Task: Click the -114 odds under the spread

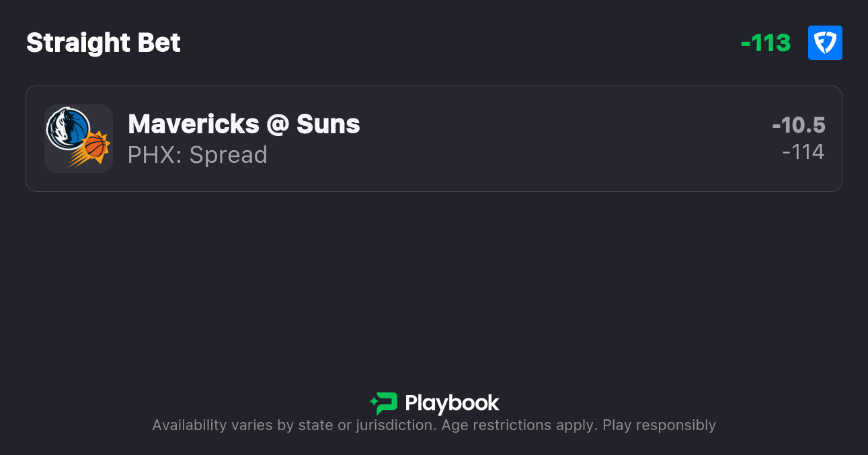Action: 805,151
